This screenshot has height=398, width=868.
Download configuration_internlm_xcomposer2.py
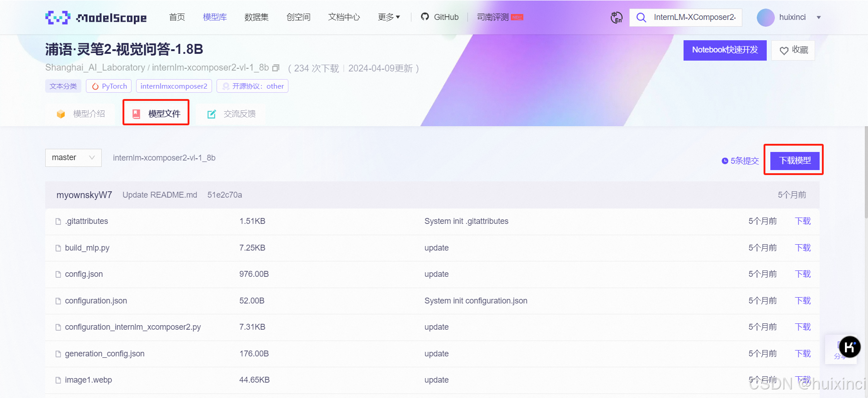(x=803, y=327)
